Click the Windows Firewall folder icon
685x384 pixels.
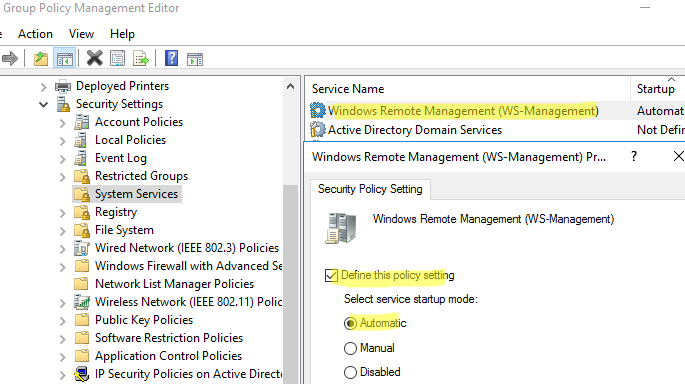(x=82, y=266)
